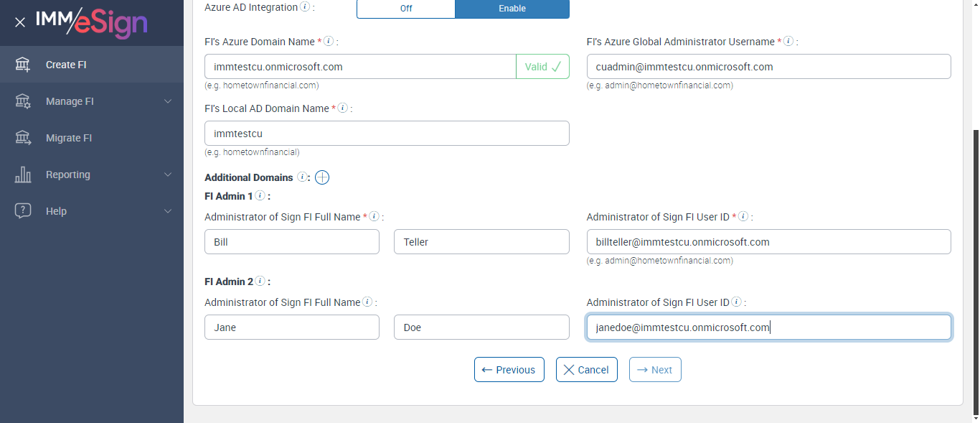The width and height of the screenshot is (980, 423).
Task: Edit FI Admin 2 last name Doe
Action: pos(481,327)
